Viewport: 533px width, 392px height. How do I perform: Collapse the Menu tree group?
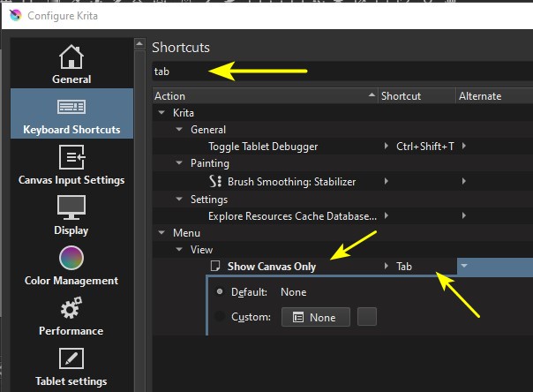pos(161,232)
